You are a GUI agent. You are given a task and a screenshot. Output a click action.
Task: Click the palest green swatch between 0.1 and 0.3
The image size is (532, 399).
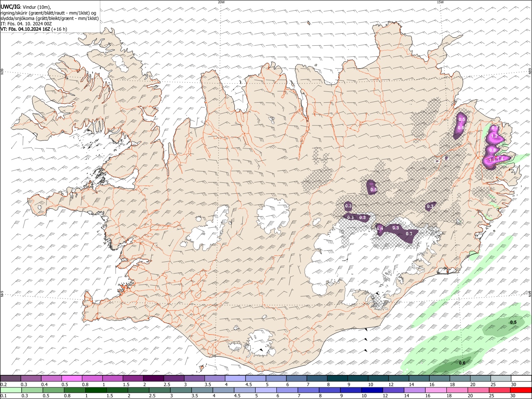click(11, 390)
